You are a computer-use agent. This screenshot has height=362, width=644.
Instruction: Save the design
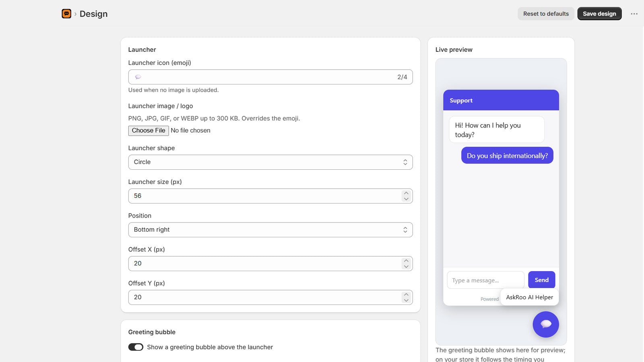(x=599, y=14)
